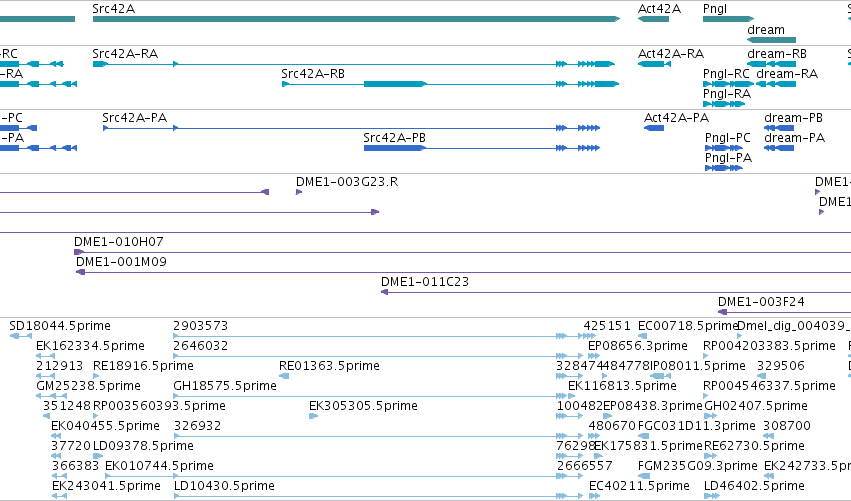
Task: Click the Pngl gene label
Action: [715, 9]
